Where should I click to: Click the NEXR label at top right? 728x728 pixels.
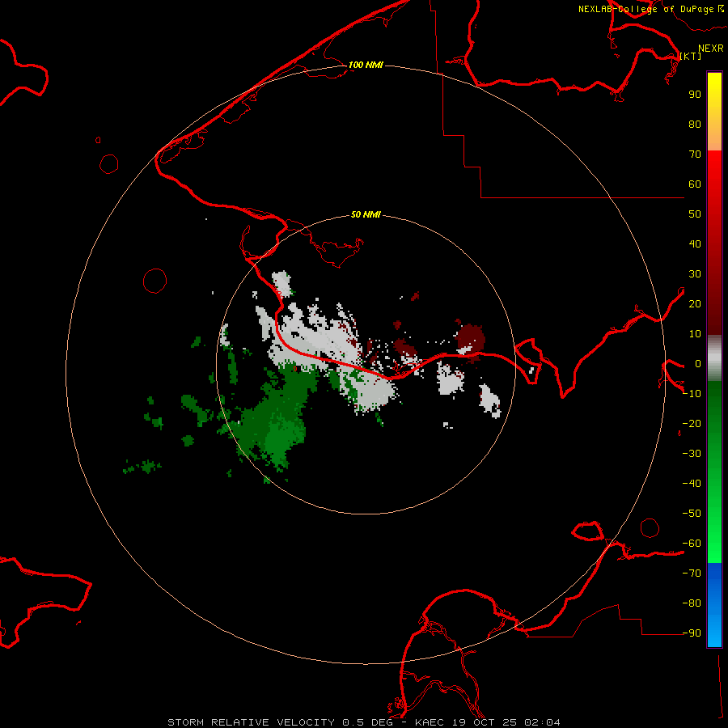click(711, 49)
